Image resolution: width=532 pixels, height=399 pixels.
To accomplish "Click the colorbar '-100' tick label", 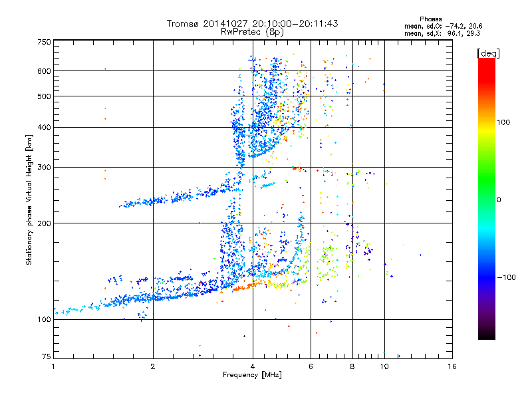I will [507, 277].
